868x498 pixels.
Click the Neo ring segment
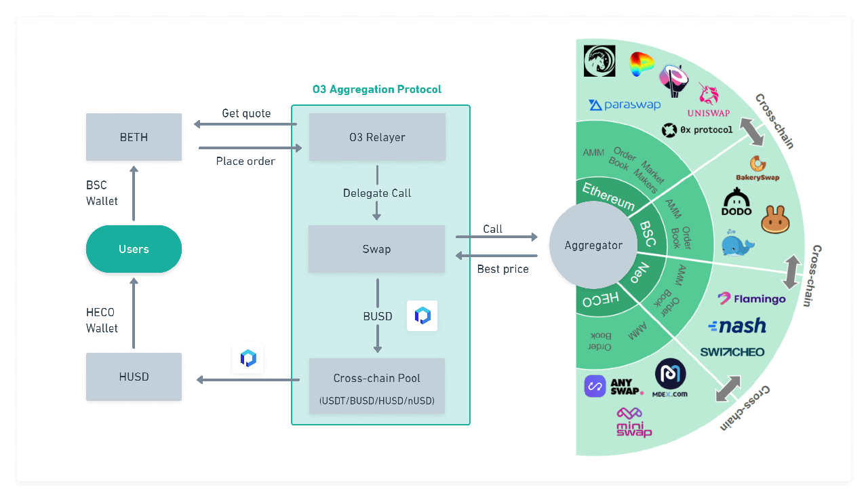click(x=641, y=273)
